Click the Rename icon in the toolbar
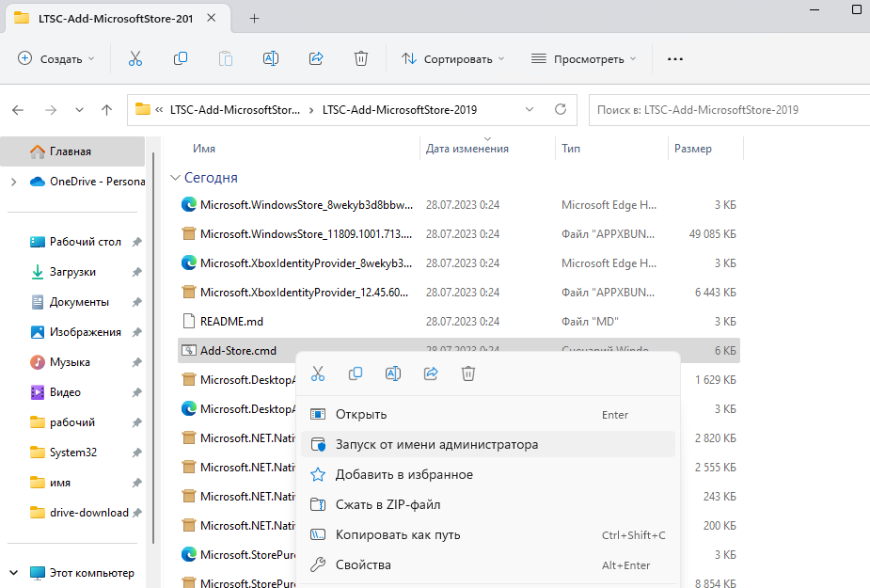This screenshot has height=588, width=870. (271, 59)
